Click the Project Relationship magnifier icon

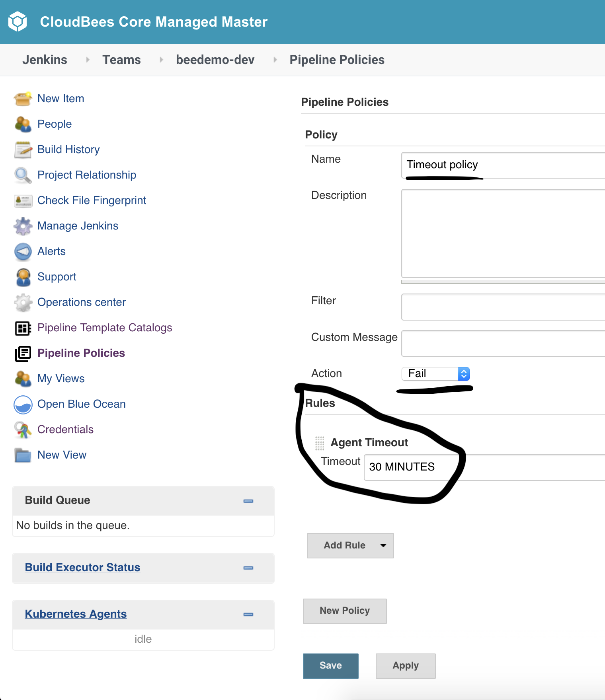point(23,175)
